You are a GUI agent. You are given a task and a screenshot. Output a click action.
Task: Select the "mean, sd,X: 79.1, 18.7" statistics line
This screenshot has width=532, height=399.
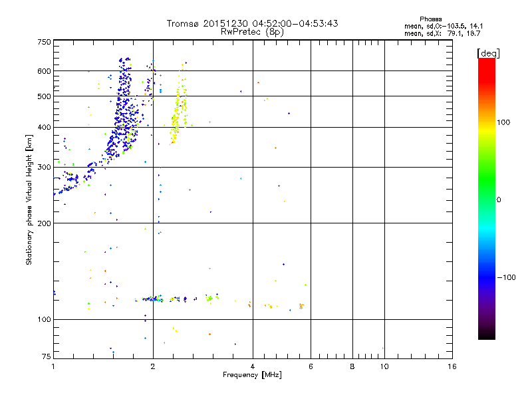(x=442, y=33)
